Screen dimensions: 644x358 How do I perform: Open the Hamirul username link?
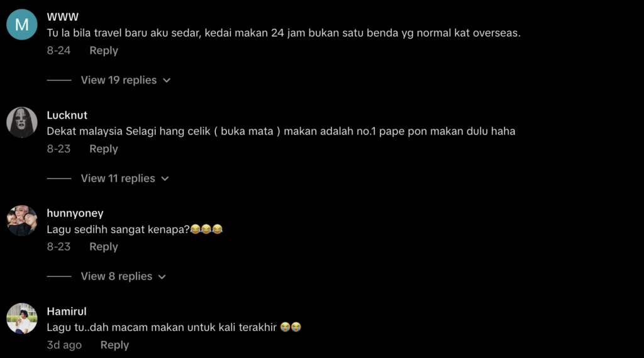point(67,312)
